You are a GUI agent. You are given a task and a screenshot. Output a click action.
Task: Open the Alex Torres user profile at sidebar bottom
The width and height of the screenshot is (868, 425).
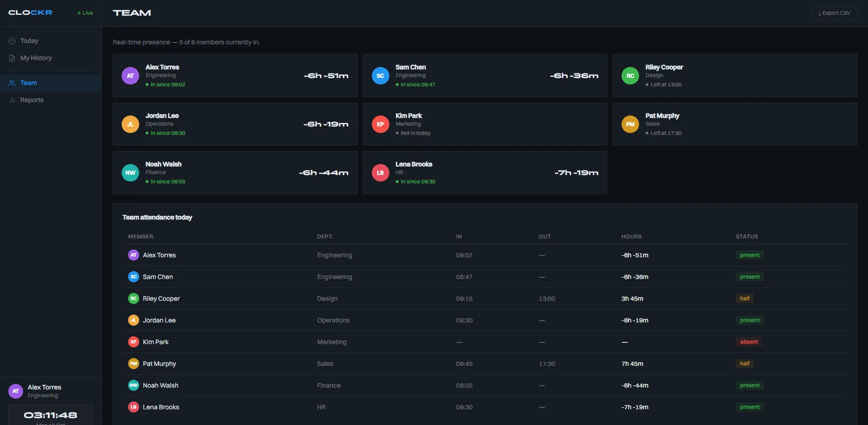point(50,391)
